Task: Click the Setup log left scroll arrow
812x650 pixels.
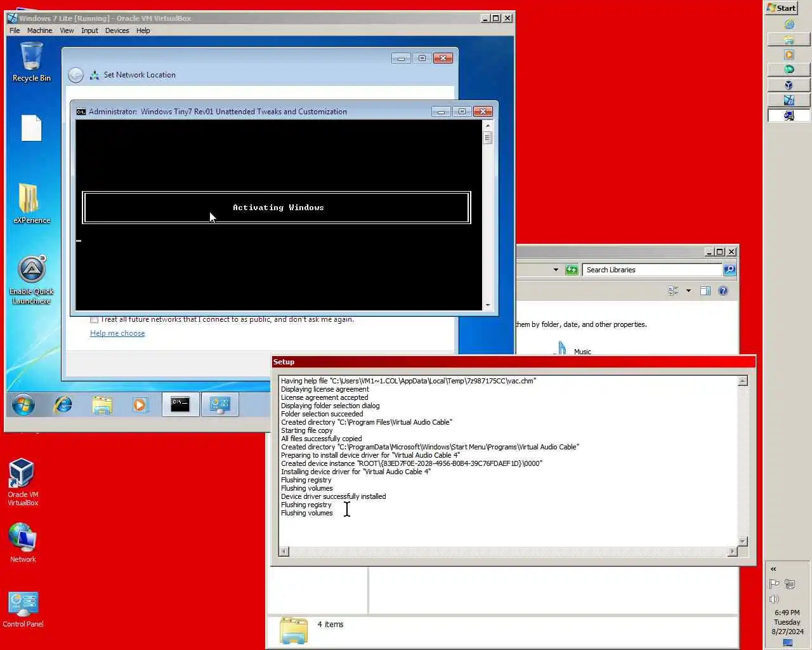Action: (x=284, y=552)
